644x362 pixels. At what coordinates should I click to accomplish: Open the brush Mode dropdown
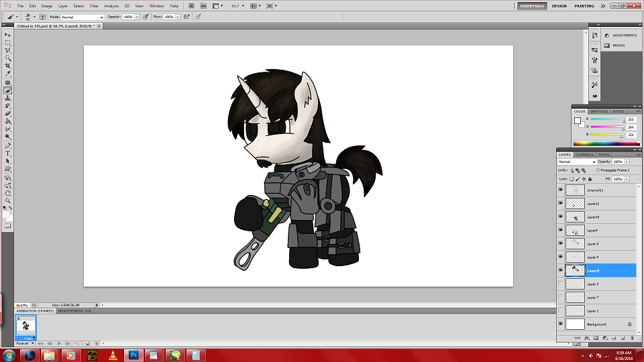pos(83,17)
